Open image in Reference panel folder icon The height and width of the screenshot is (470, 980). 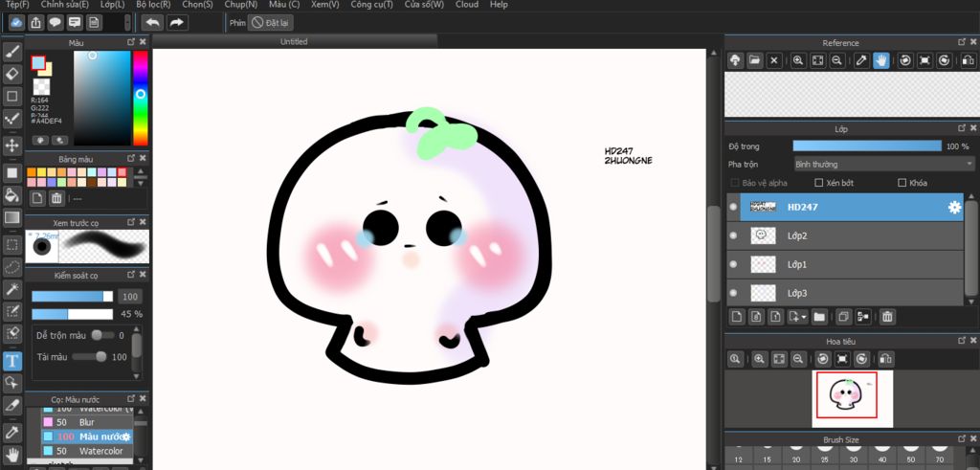tap(755, 60)
